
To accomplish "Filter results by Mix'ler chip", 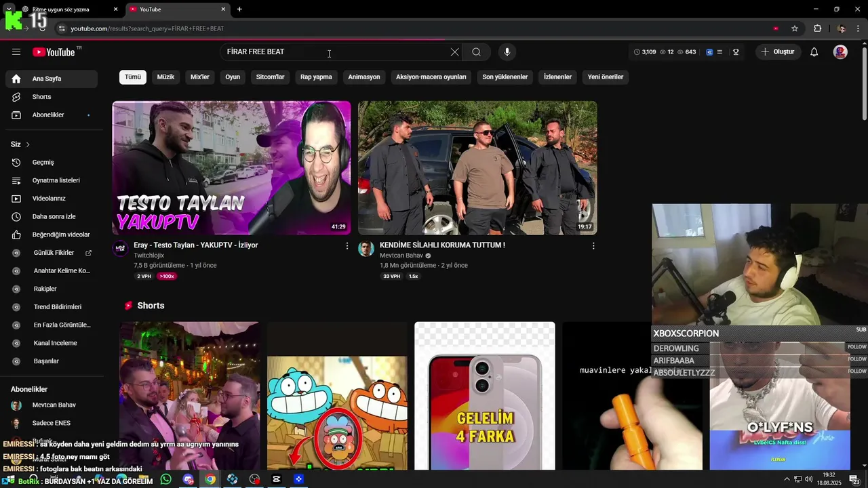I will tap(200, 77).
